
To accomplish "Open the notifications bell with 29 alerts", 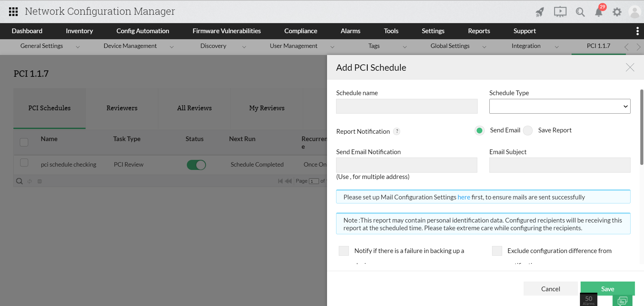I will pos(599,12).
